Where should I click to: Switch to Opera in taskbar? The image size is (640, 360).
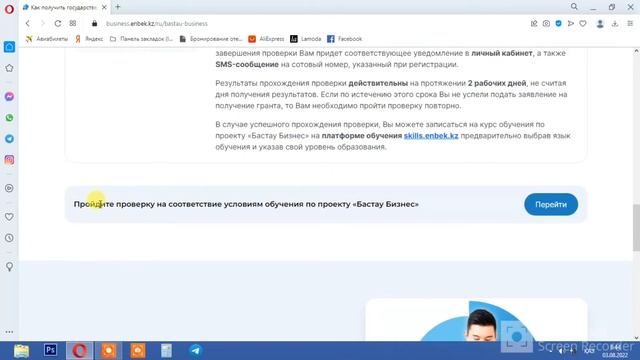[80, 351]
